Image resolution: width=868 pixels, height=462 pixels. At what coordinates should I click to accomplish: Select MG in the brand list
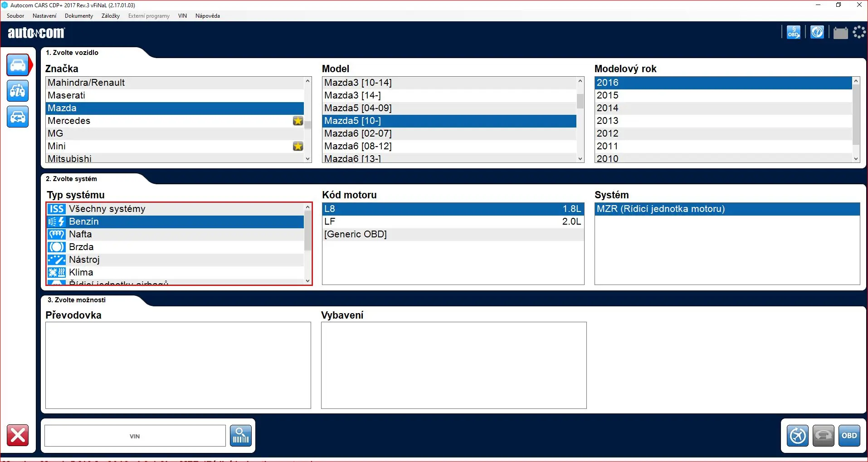coord(175,133)
